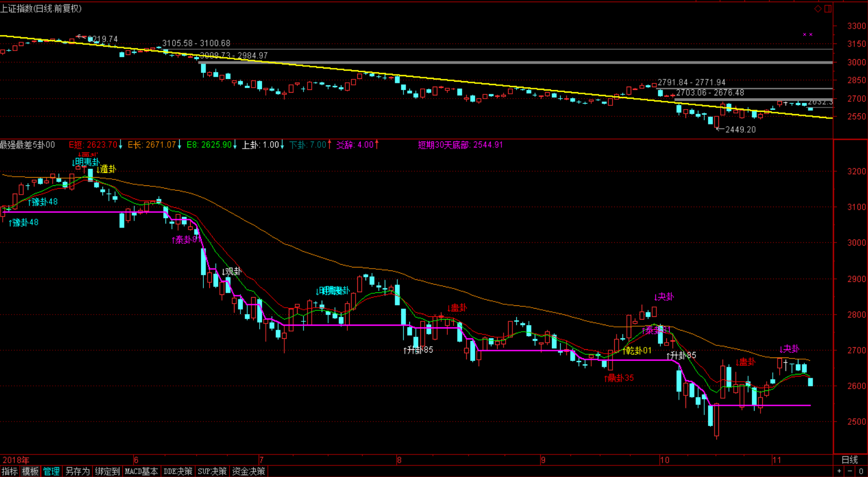This screenshot has height=477, width=868.
Task: Click the split-panel layout icon at top right
Action: [828, 9]
